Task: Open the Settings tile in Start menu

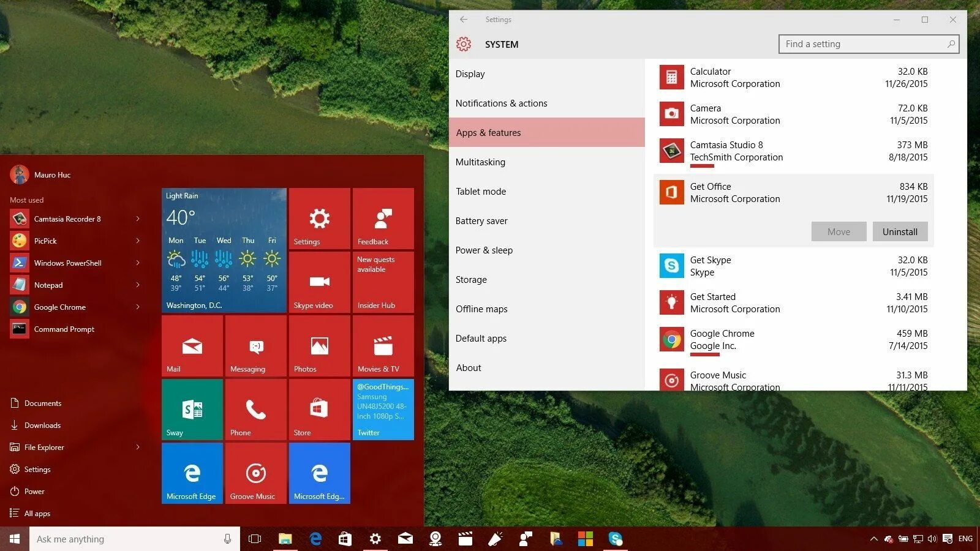Action: click(x=319, y=219)
